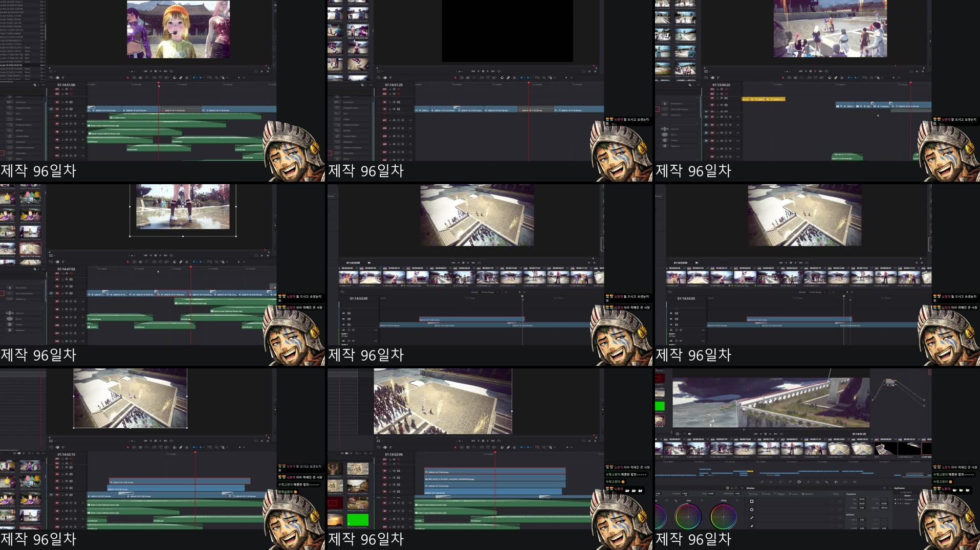Click the timecode field 01:14:51:06
Screen dimensions: 980x550
(x=67, y=85)
